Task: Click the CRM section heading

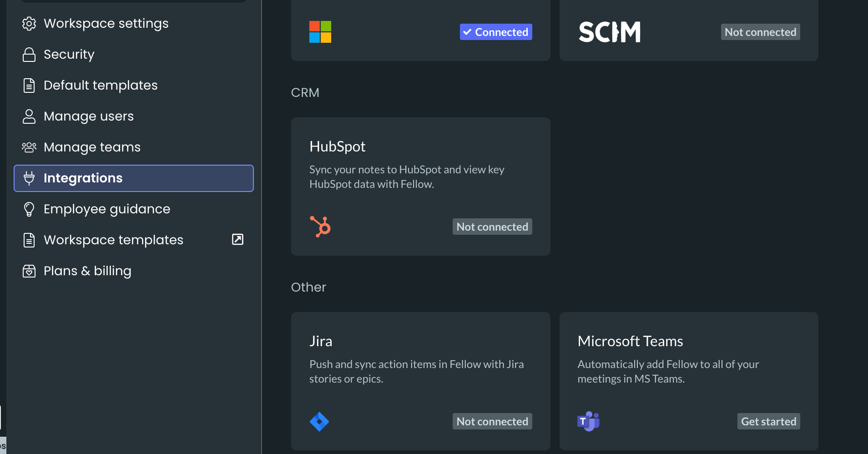Action: pyautogui.click(x=305, y=92)
